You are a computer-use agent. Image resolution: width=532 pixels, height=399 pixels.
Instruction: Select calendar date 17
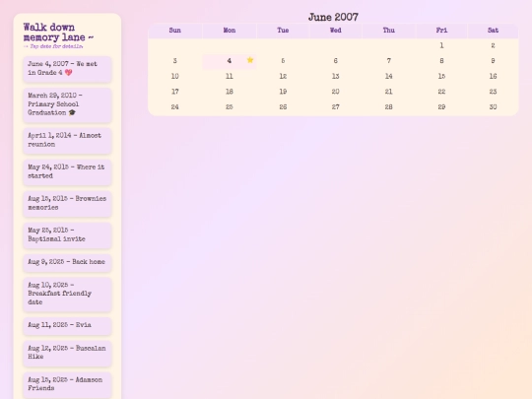[175, 92]
